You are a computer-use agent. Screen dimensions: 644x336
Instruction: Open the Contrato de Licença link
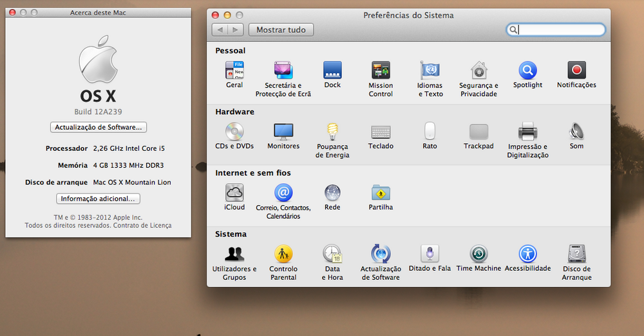click(142, 225)
